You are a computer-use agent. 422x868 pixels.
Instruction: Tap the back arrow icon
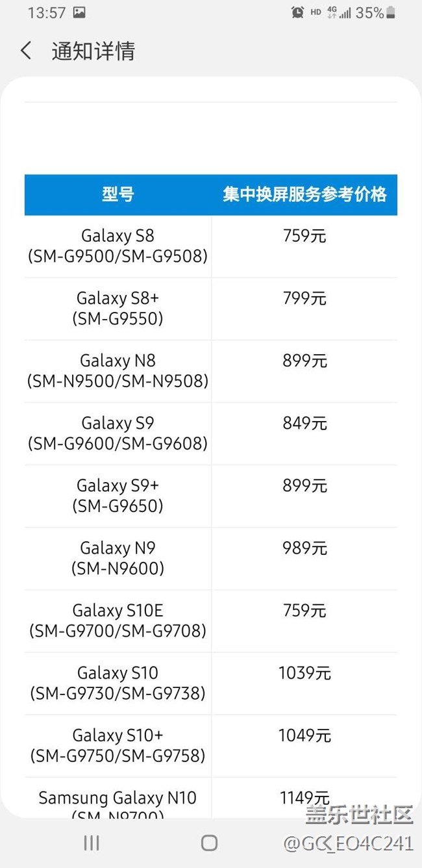click(x=26, y=51)
